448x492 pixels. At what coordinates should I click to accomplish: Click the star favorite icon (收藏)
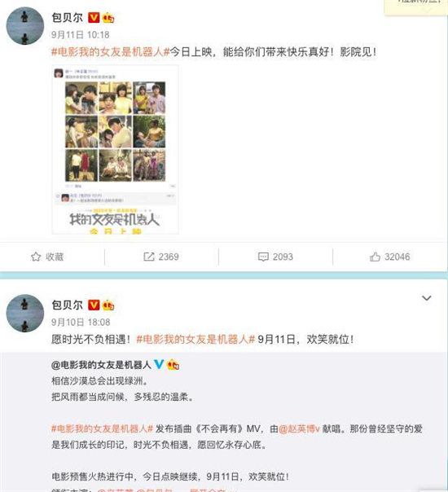(x=36, y=257)
